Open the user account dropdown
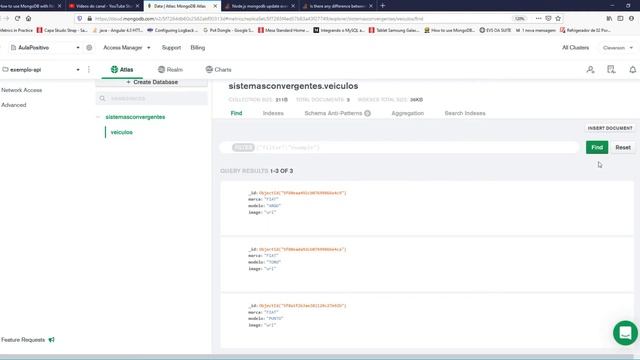Image resolution: width=640 pixels, height=360 pixels. [x=618, y=48]
